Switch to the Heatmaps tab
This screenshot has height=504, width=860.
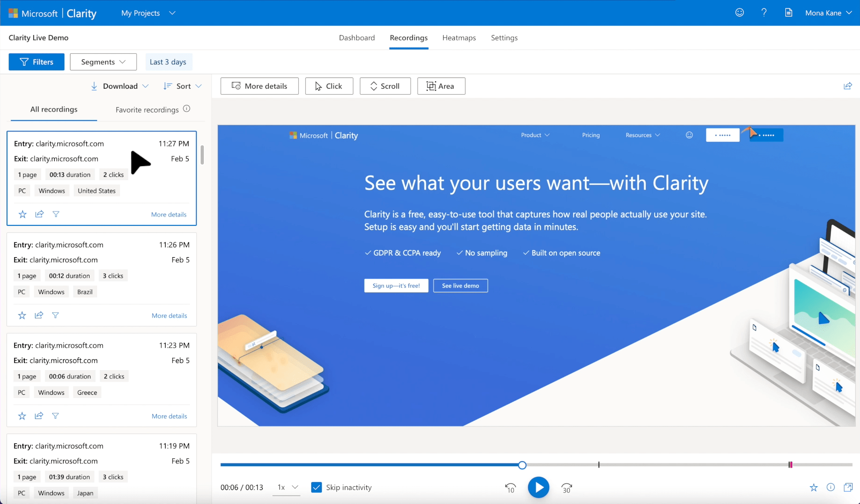coord(459,38)
